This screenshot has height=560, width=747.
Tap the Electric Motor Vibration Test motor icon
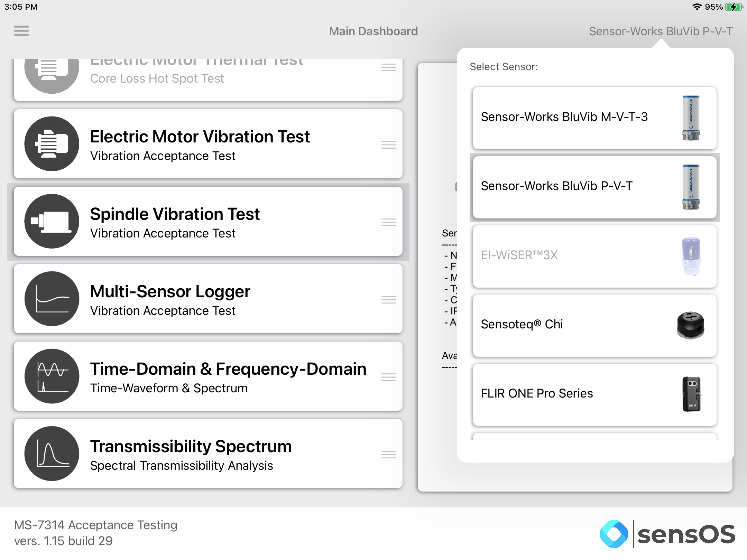point(52,144)
